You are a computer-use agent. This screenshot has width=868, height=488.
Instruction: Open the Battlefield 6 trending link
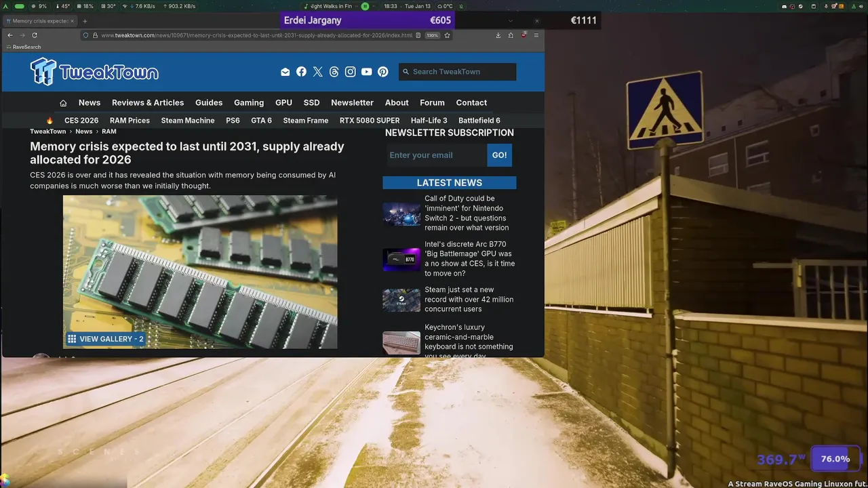[479, 121]
